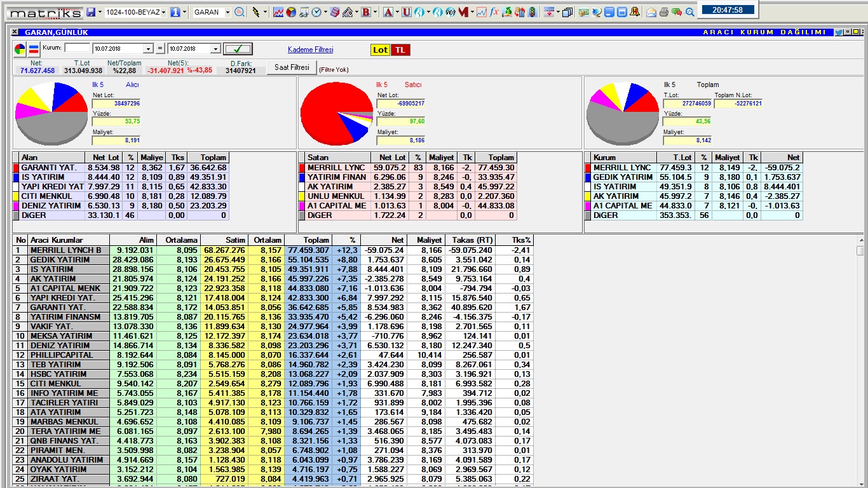Click the bold red B toolbar icon
This screenshot has height=488, width=868.
(366, 12)
